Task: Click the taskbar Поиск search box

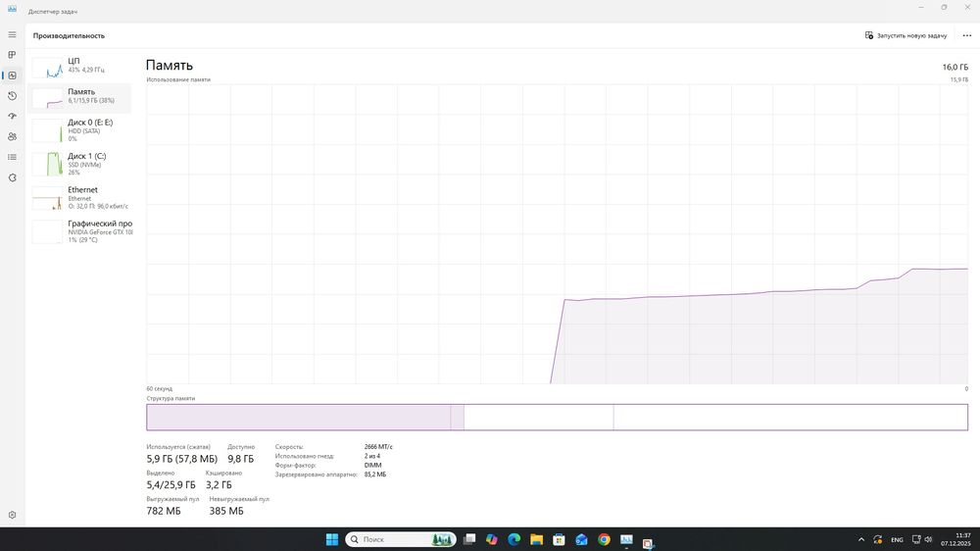Action: pos(401,539)
